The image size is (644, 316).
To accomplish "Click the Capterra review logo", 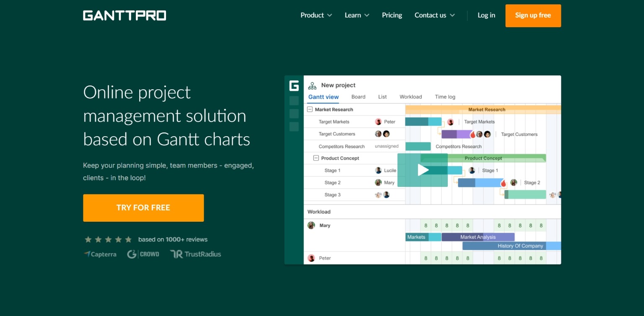I will point(100,254).
